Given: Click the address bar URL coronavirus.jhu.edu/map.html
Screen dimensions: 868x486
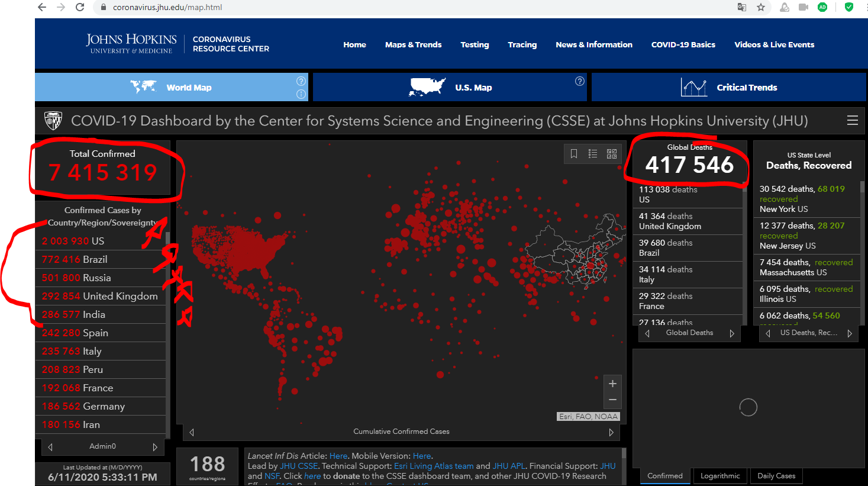Looking at the screenshot, I should click(x=167, y=7).
